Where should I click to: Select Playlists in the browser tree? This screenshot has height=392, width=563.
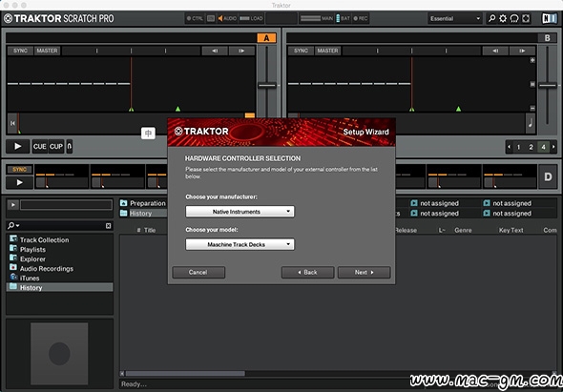(32, 250)
